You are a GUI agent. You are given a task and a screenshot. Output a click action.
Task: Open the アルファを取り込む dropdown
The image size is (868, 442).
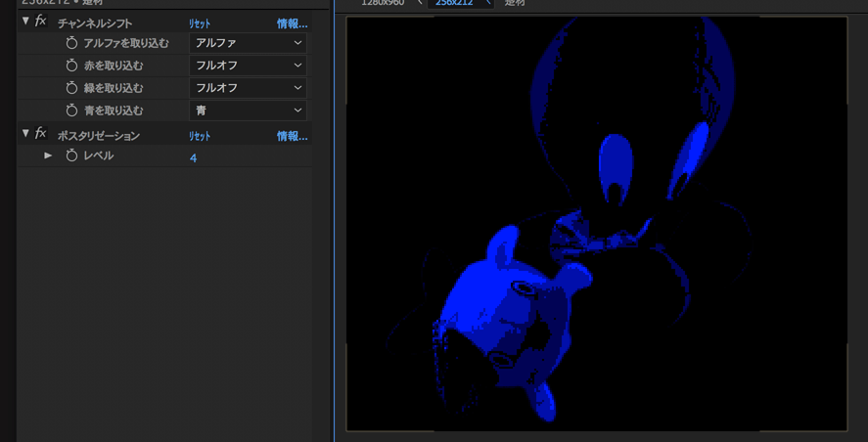pyautogui.click(x=248, y=43)
